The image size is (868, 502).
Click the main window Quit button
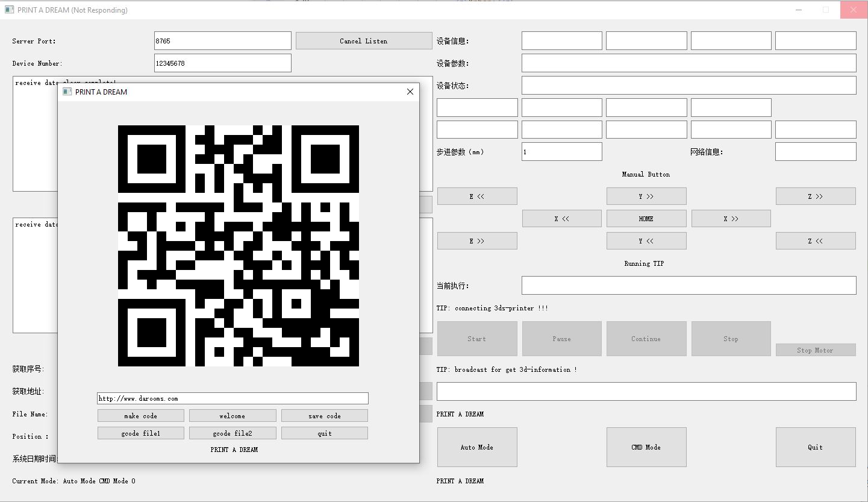click(x=816, y=447)
